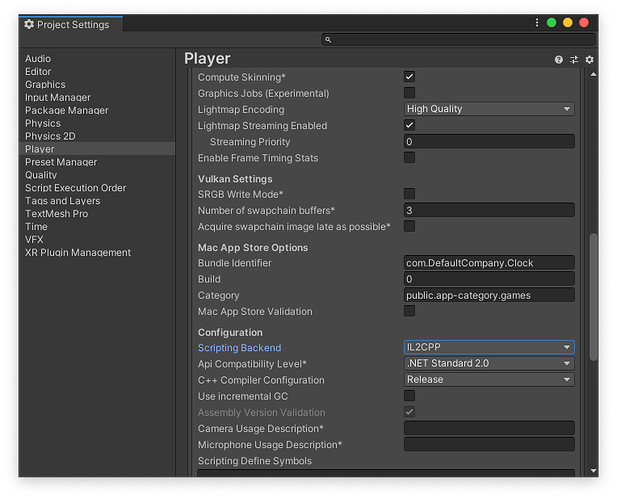Open the Player settings gear menu
Screen dimensions: 617x499
pos(589,60)
